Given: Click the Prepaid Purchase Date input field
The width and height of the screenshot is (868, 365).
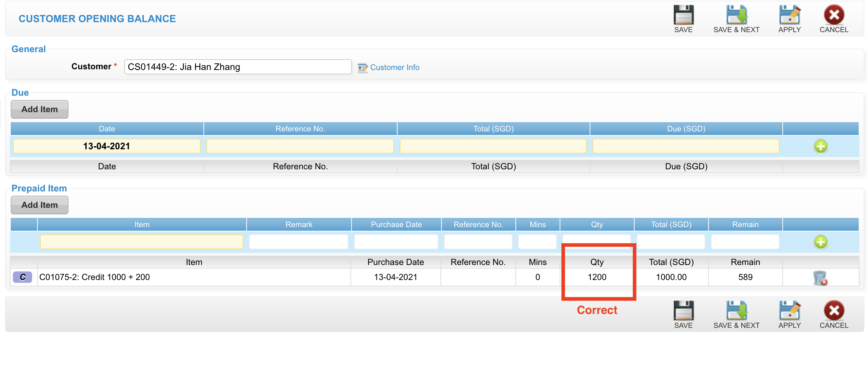Looking at the screenshot, I should pyautogui.click(x=396, y=242).
